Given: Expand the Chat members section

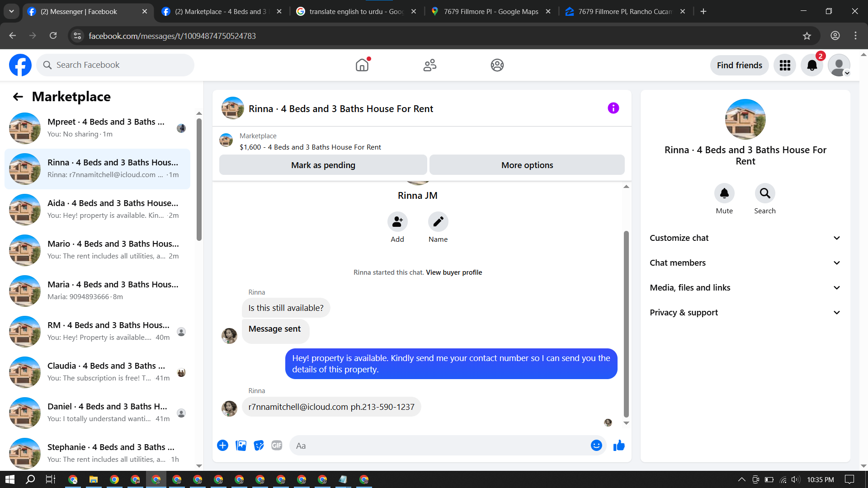Looking at the screenshot, I should coord(745,263).
